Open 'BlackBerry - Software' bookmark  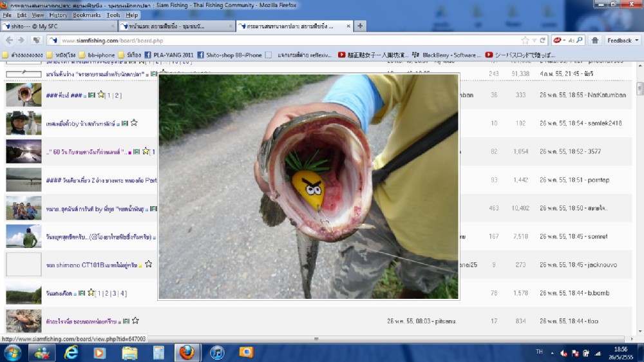447,55
